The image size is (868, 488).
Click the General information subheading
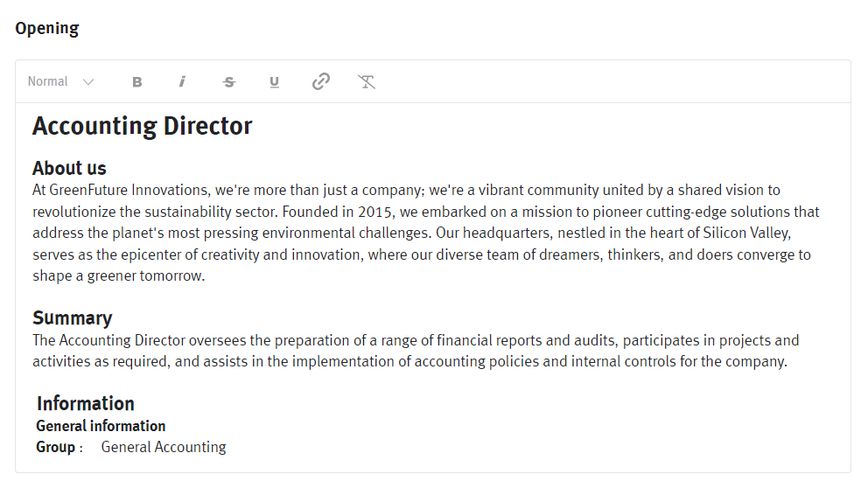pyautogui.click(x=101, y=426)
